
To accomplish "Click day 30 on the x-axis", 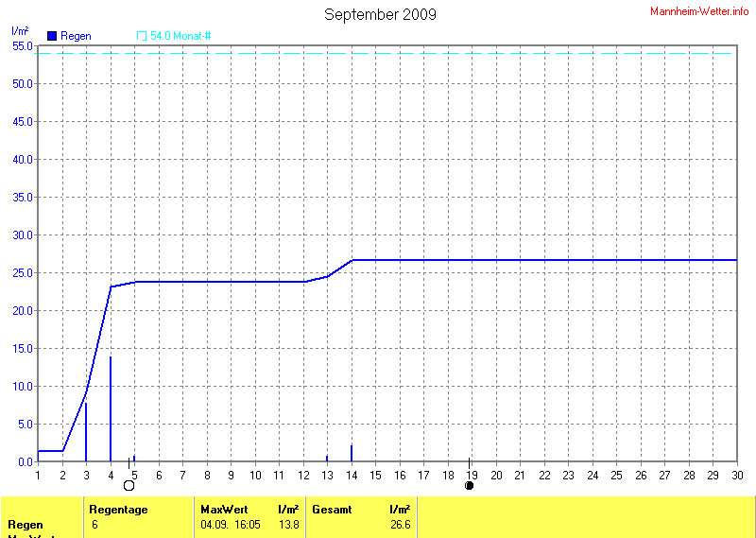I will point(736,475).
